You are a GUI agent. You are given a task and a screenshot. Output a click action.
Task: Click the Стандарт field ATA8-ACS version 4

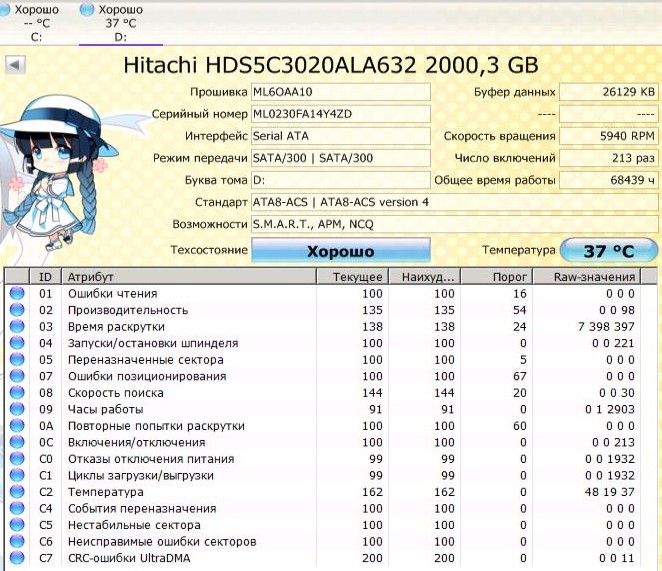[x=455, y=202]
